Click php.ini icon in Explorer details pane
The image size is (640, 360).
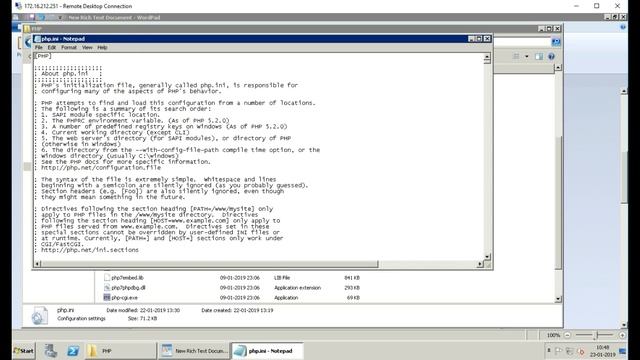click(40, 316)
